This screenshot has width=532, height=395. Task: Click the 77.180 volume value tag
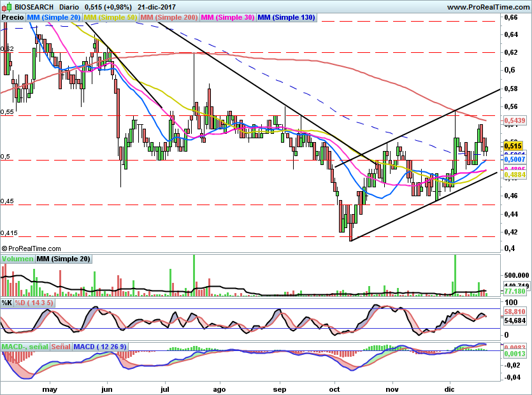click(515, 291)
